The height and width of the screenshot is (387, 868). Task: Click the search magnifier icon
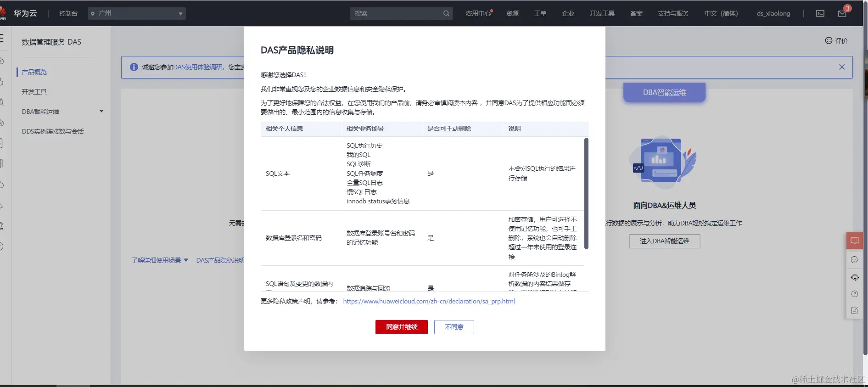446,13
